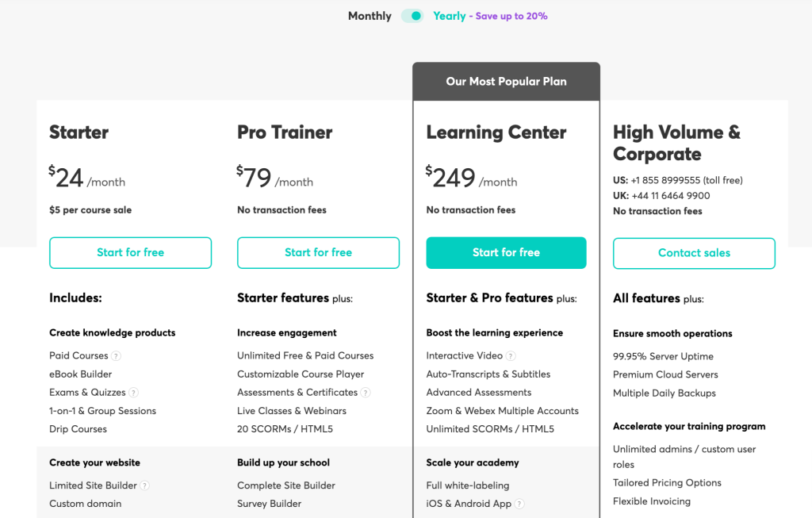This screenshot has height=518, width=812.
Task: Select the Yearly billing label
Action: (450, 16)
